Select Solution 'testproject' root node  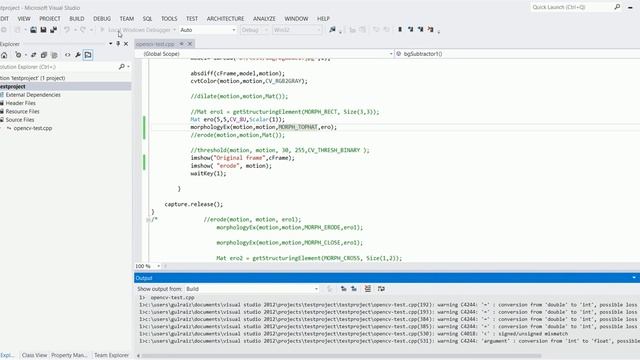33,78
